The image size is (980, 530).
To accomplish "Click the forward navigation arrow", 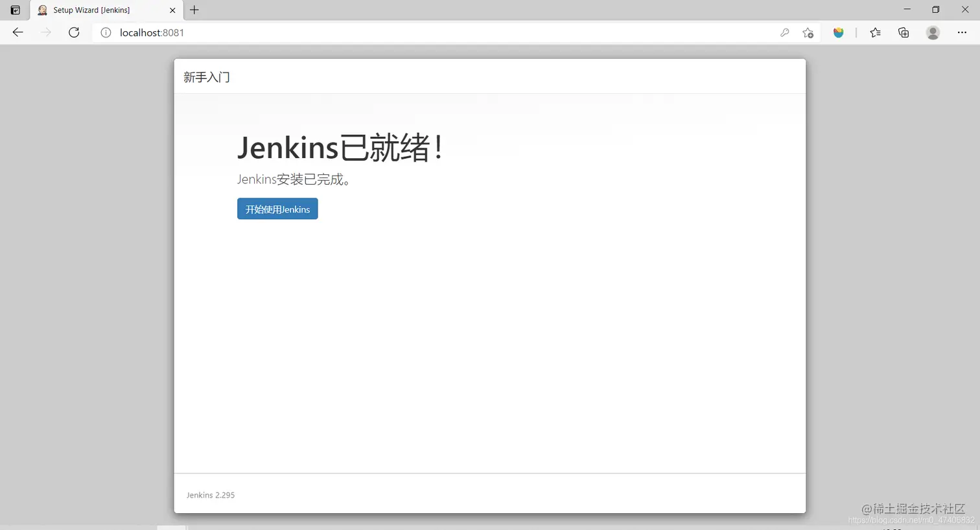I will (x=45, y=32).
